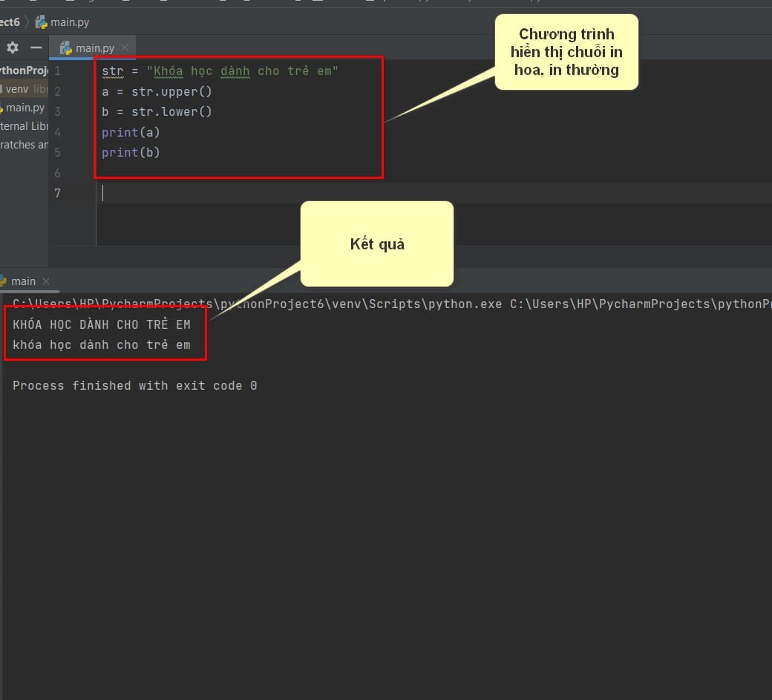Open the Project panel gear settings

(13, 48)
